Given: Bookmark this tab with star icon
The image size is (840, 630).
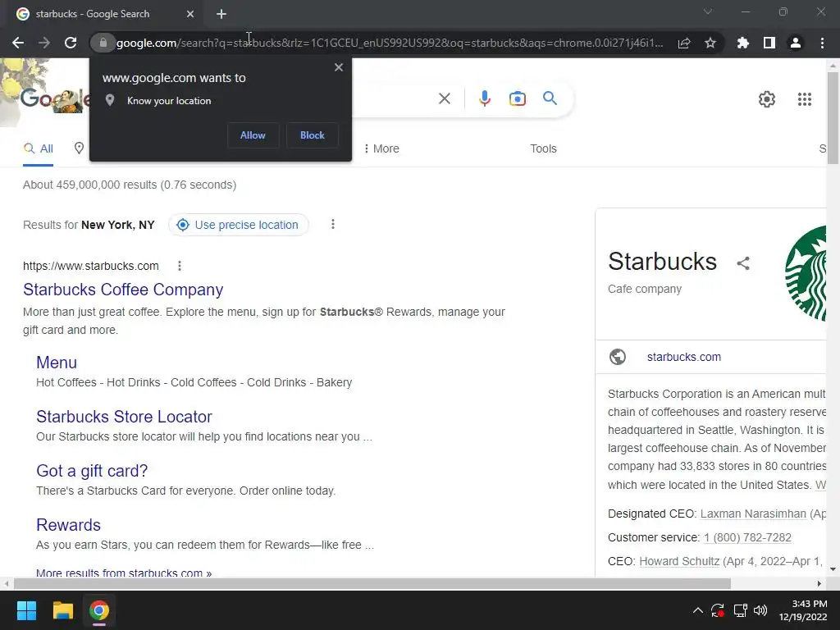Looking at the screenshot, I should coord(710,43).
